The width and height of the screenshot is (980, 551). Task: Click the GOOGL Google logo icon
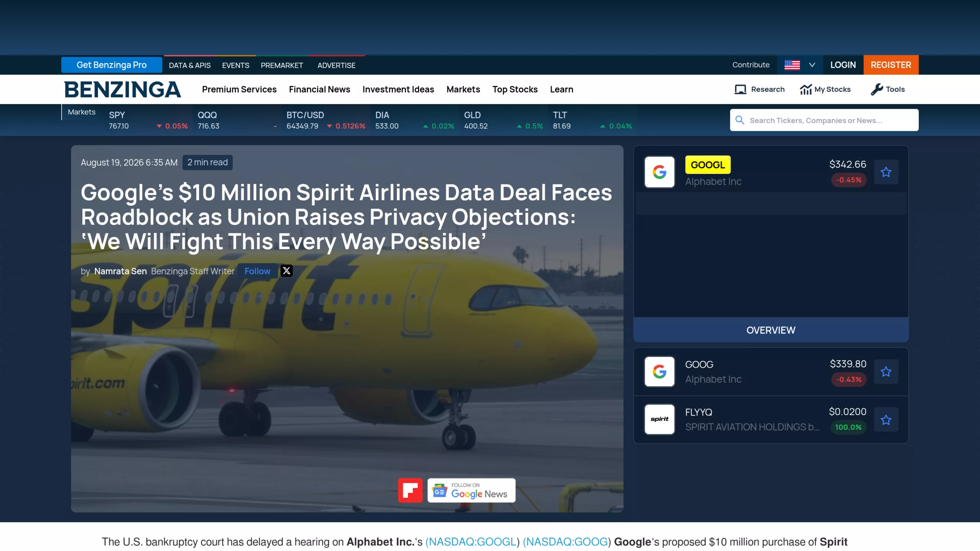click(659, 172)
